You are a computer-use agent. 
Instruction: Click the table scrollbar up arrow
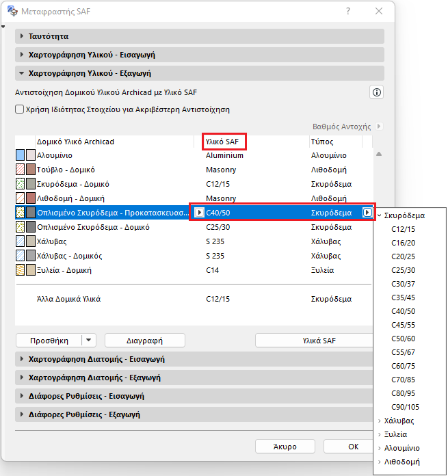[x=379, y=154]
